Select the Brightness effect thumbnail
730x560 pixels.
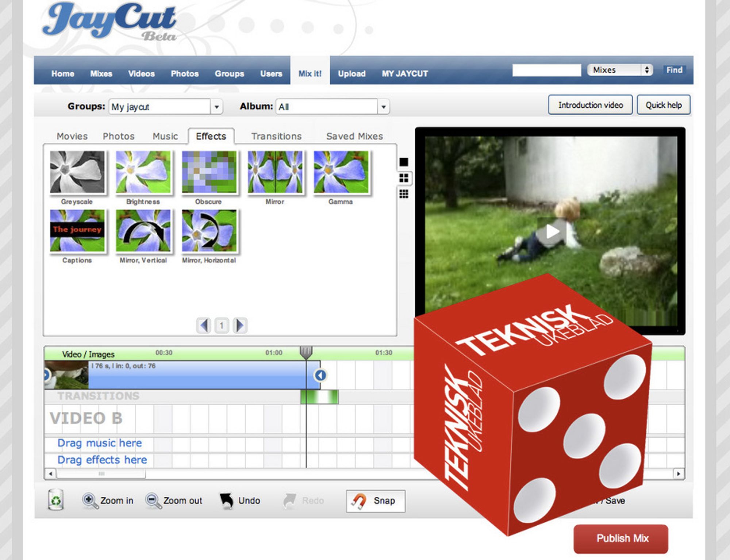pos(143,172)
